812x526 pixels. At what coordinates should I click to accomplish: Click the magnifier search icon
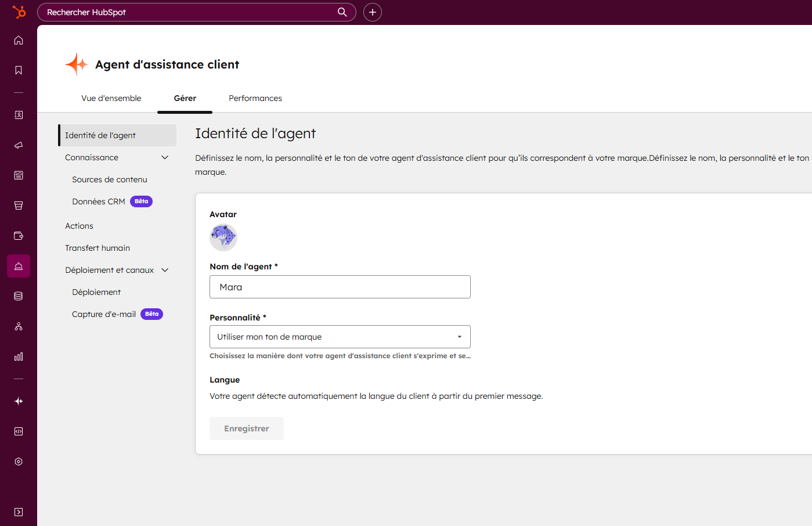[342, 12]
